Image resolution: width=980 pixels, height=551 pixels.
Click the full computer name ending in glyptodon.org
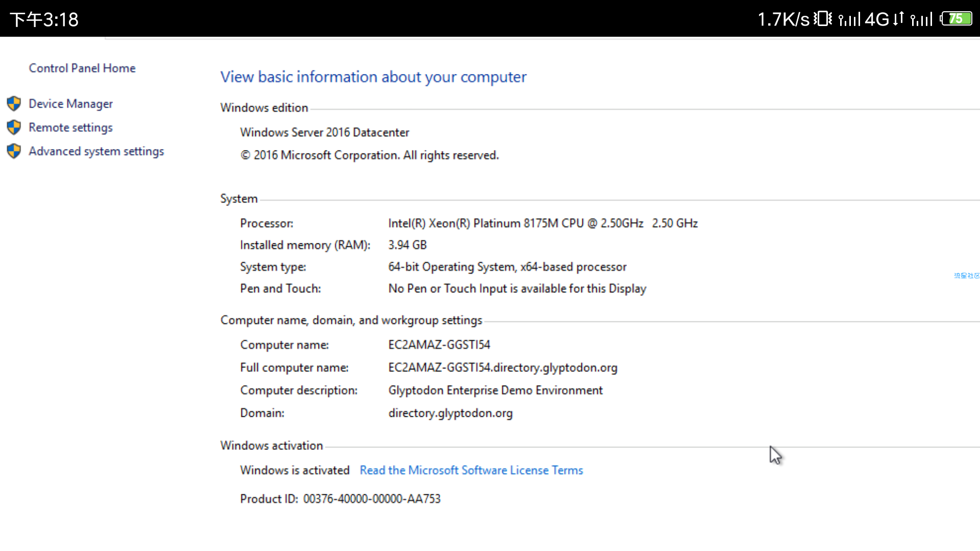[x=503, y=367]
